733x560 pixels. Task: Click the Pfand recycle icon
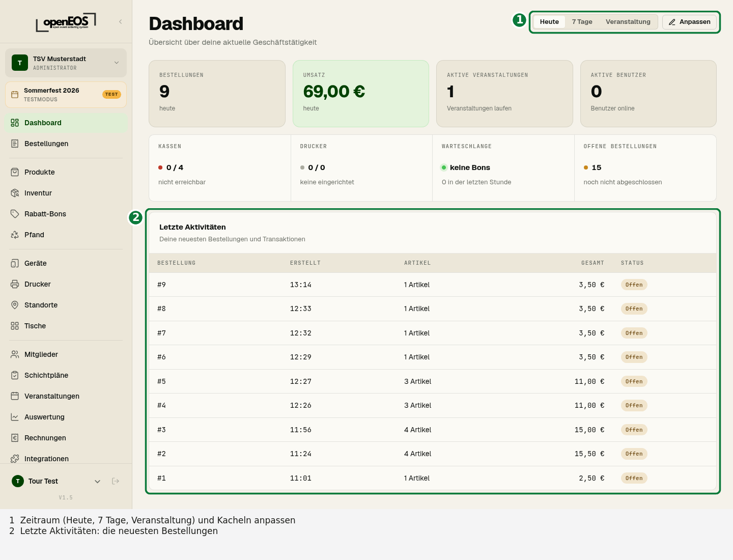15,235
